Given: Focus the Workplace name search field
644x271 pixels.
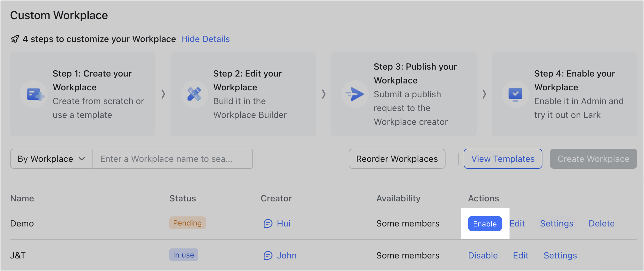Looking at the screenshot, I should point(173,159).
